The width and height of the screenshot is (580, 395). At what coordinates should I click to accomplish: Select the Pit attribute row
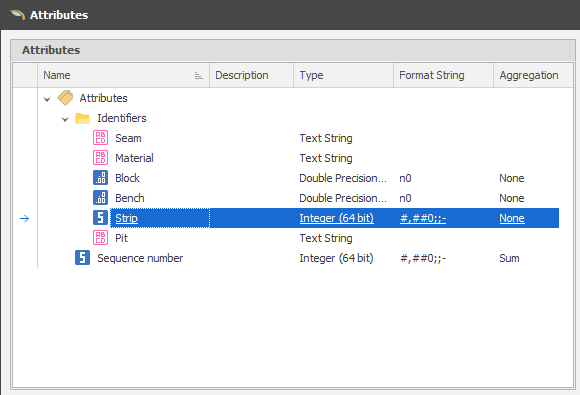[298, 238]
